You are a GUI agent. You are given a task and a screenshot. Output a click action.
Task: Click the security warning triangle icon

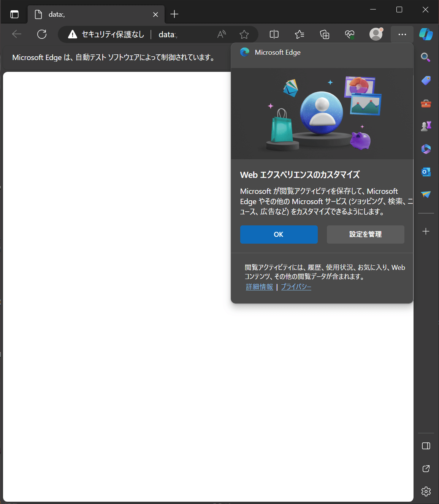72,35
